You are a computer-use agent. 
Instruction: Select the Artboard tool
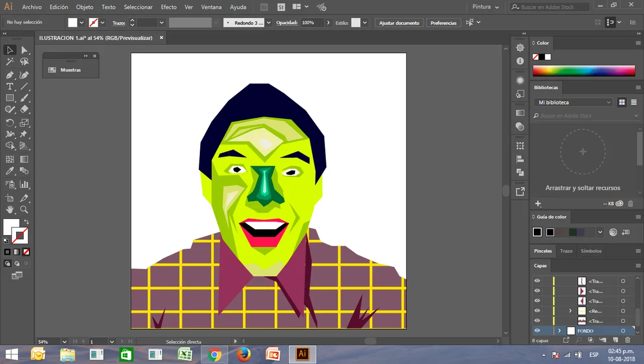click(10, 198)
